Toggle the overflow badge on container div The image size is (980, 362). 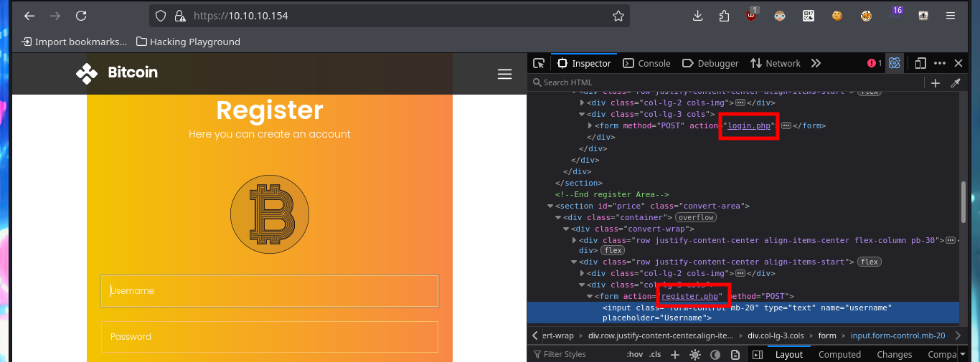click(x=696, y=217)
